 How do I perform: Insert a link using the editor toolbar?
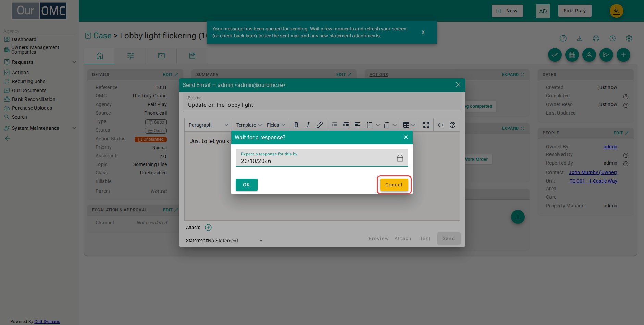(x=320, y=125)
